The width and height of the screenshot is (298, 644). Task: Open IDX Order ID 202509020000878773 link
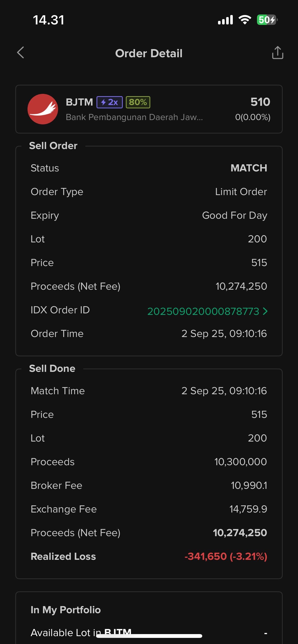tap(203, 311)
